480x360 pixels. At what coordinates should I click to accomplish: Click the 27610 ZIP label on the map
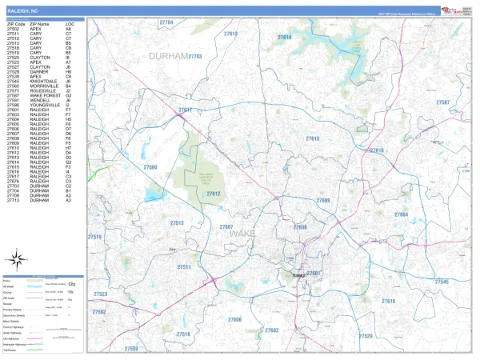tap(389, 301)
